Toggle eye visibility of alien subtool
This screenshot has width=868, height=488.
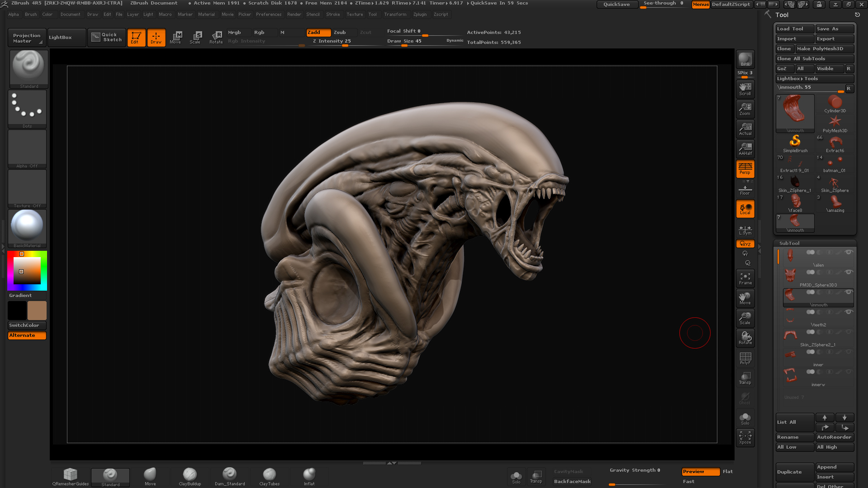tap(849, 252)
